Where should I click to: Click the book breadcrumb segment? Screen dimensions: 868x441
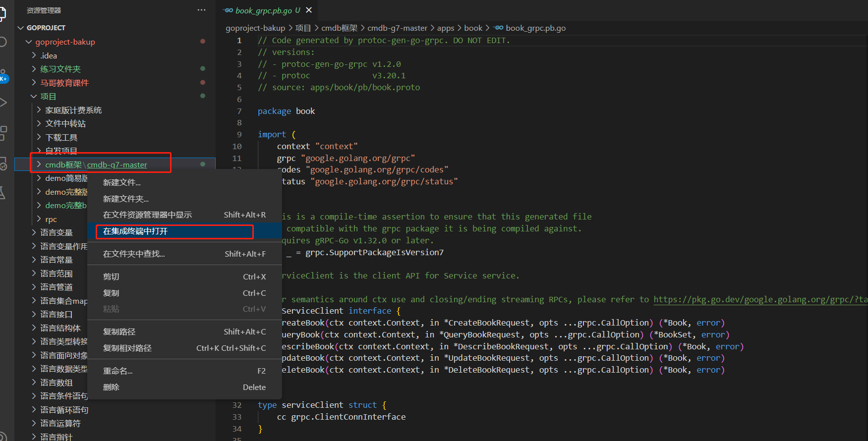[x=473, y=28]
